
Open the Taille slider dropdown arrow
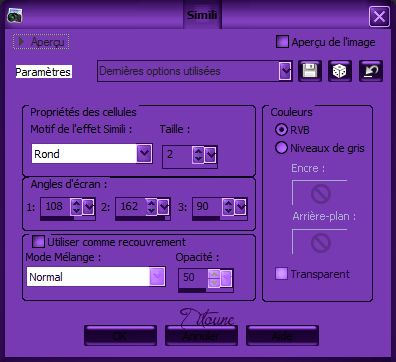pos(211,154)
